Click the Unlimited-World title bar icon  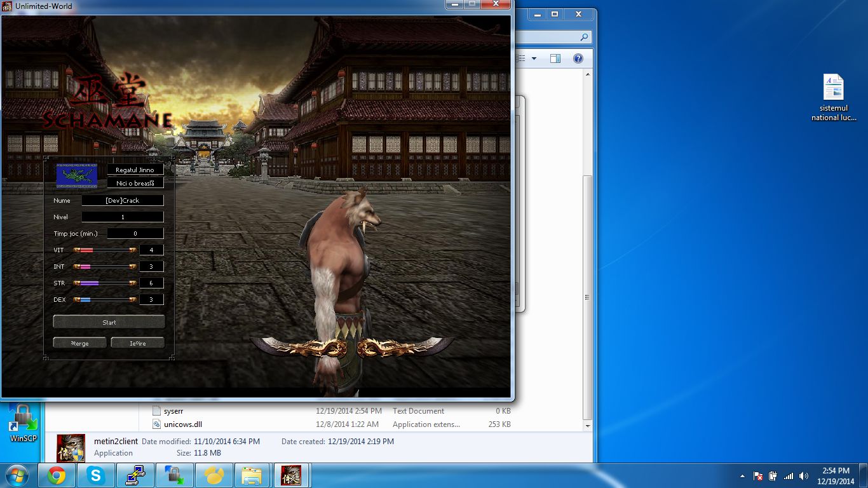tap(7, 6)
